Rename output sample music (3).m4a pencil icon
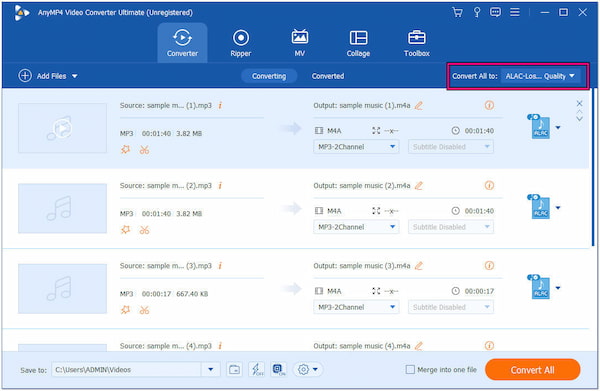 [x=419, y=266]
